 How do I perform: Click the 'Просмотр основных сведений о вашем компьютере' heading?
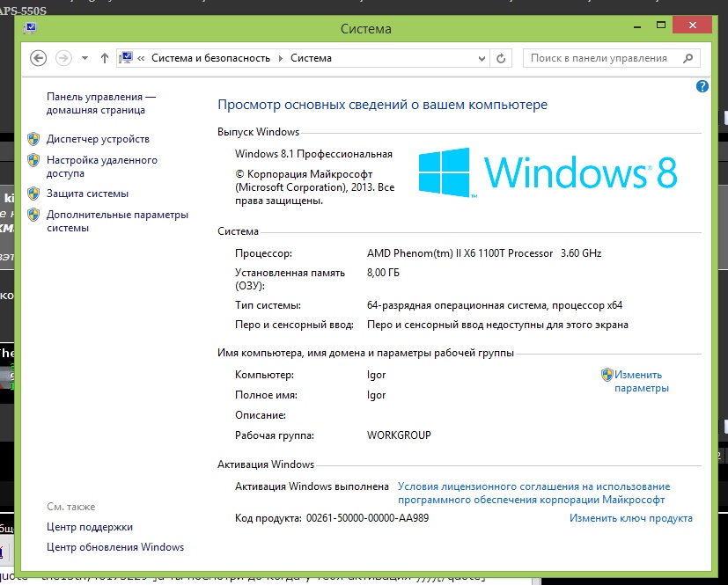pos(383,105)
